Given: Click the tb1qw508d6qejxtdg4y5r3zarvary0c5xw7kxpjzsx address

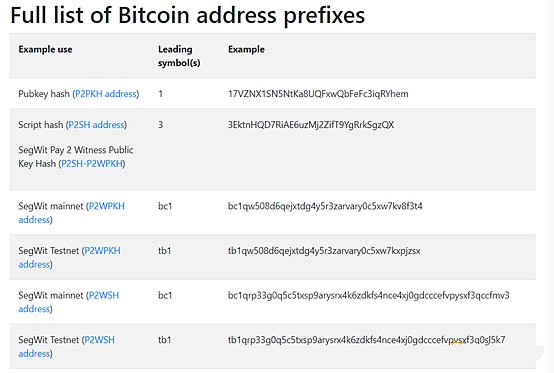Looking at the screenshot, I should 324,251.
